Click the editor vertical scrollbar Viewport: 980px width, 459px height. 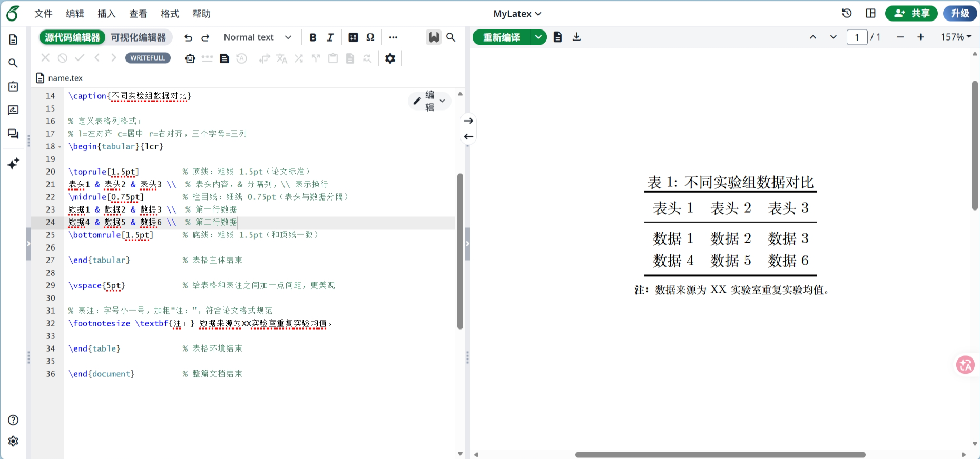click(x=460, y=251)
